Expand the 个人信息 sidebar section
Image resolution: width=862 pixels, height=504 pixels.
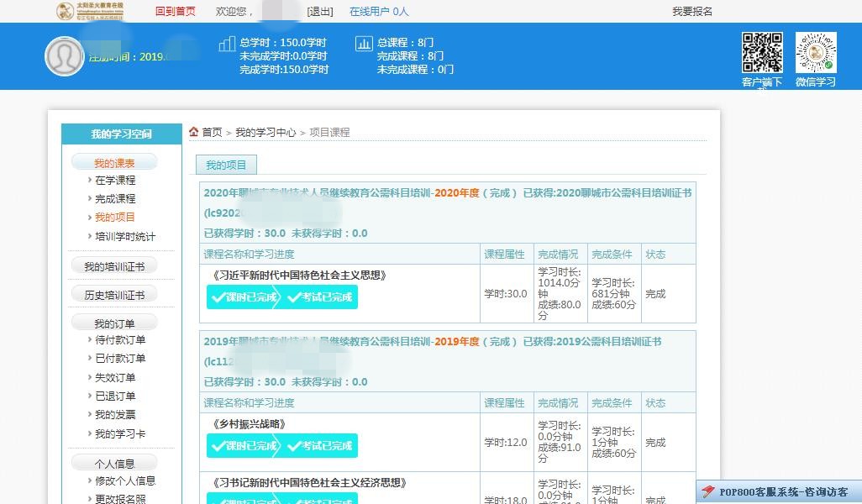point(114,464)
